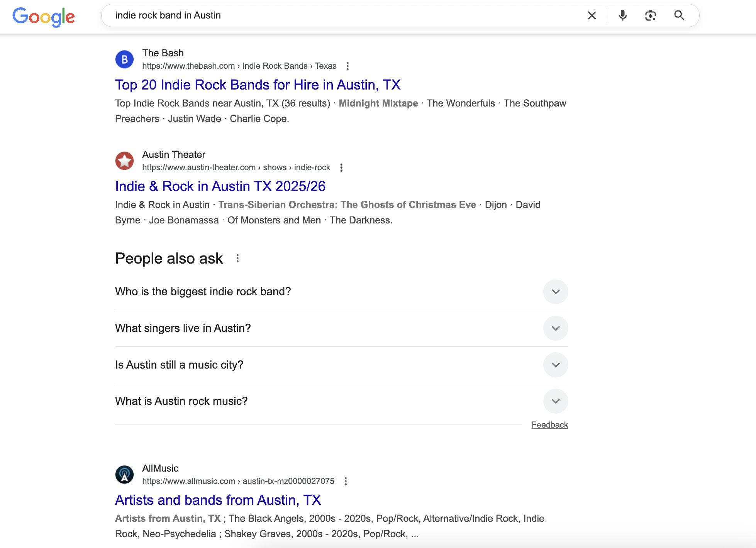Screen dimensions: 756x548
Task: Click question text "What singers live in Austin?"
Action: 183,328
